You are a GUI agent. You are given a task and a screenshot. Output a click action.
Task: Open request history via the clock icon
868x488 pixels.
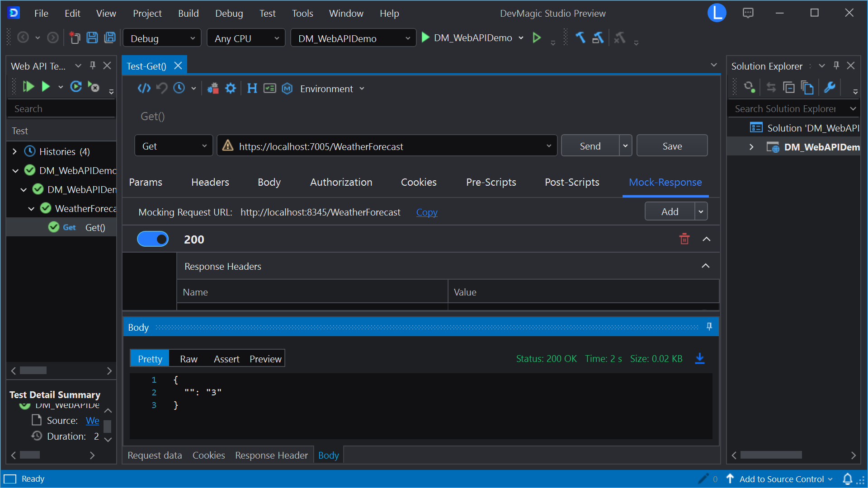click(178, 88)
